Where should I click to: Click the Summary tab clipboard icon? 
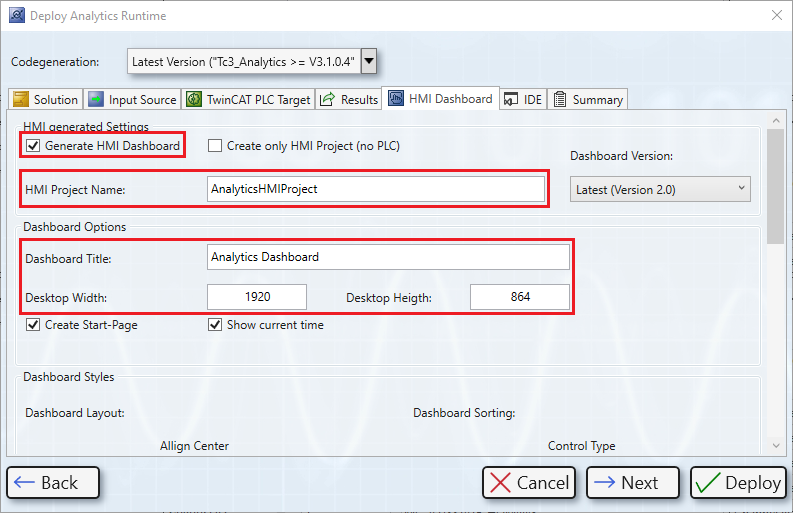point(560,99)
